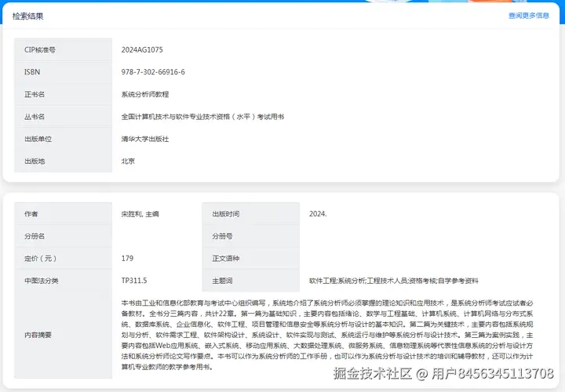Click publication year 2024.
565x392 pixels.
click(318, 214)
